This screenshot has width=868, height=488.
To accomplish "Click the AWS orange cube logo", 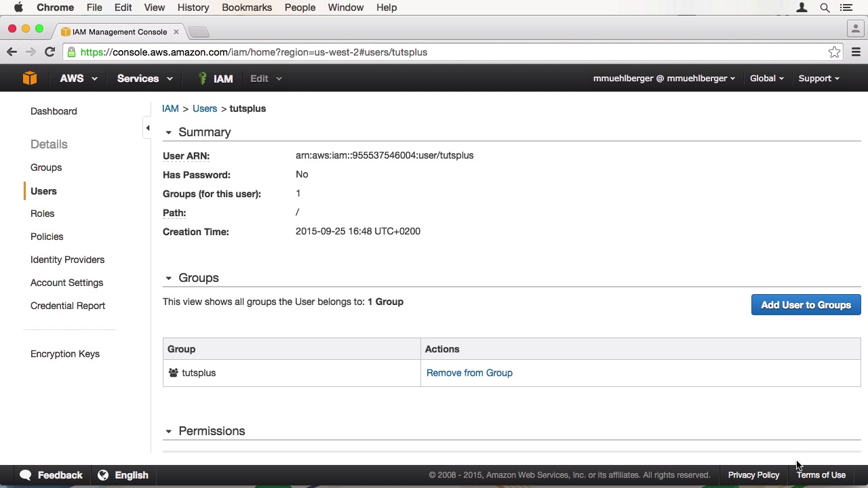I will pos(29,78).
